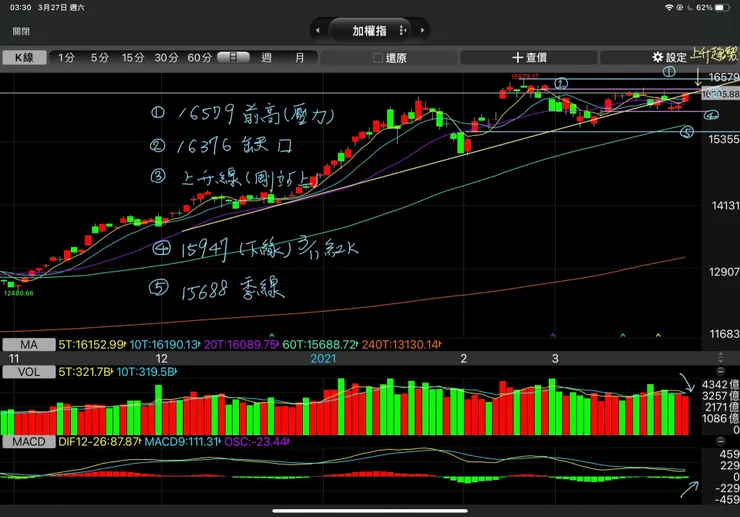
Task: Collapse the VOL panel with its minus icon
Action: [x=720, y=371]
